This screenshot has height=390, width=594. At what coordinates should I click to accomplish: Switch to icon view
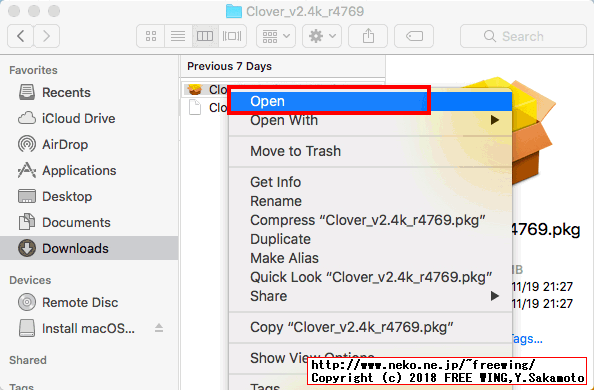[x=151, y=36]
